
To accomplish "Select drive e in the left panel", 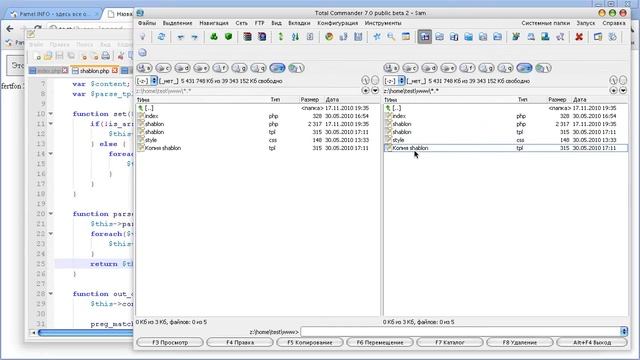I will pos(201,68).
